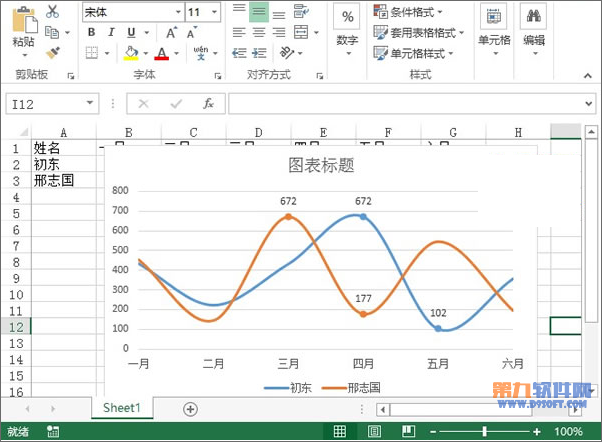Toggle Italic formatting
The height and width of the screenshot is (442, 602).
pos(109,32)
